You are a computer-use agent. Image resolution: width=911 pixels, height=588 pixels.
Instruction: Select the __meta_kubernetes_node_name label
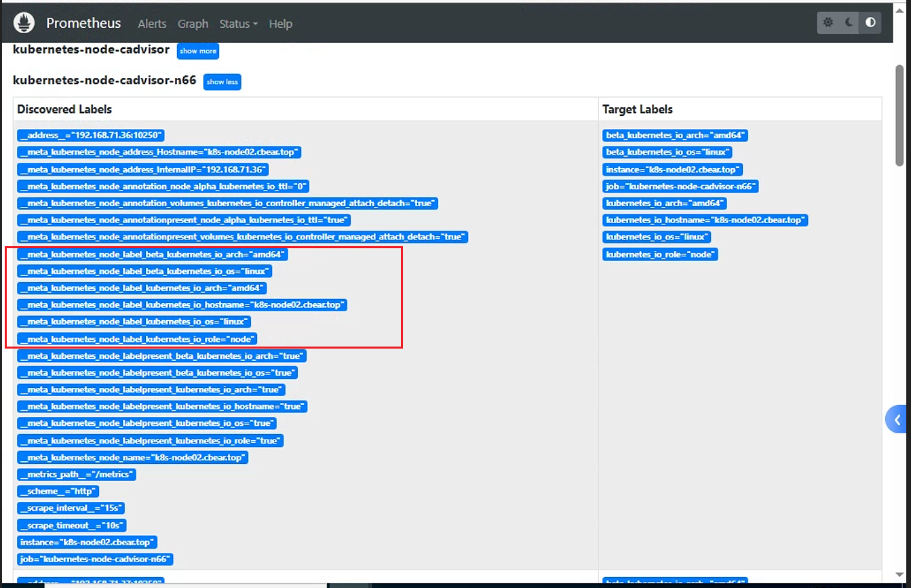132,458
